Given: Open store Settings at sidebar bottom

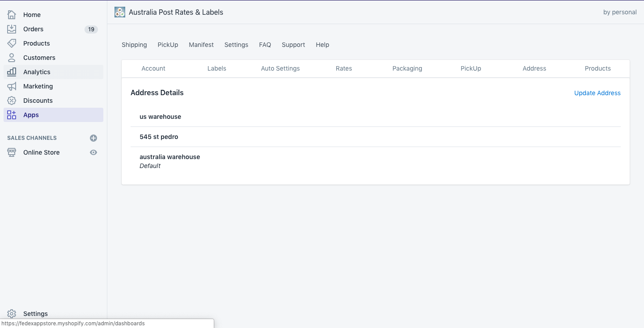Looking at the screenshot, I should [35, 314].
